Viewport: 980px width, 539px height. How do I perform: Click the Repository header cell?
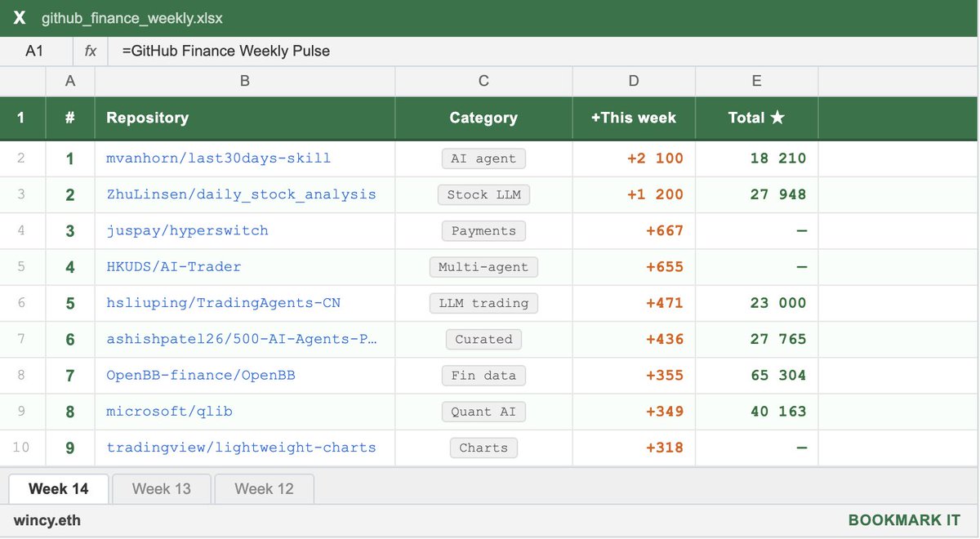[245, 118]
